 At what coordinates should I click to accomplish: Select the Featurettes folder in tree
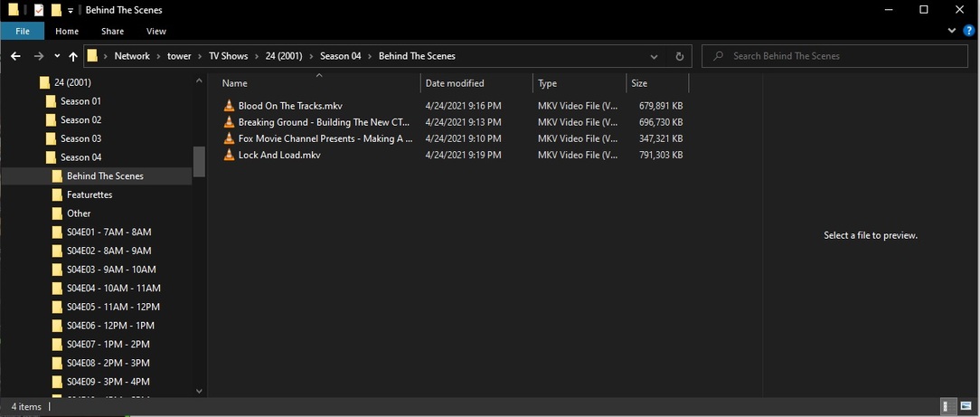tap(90, 194)
